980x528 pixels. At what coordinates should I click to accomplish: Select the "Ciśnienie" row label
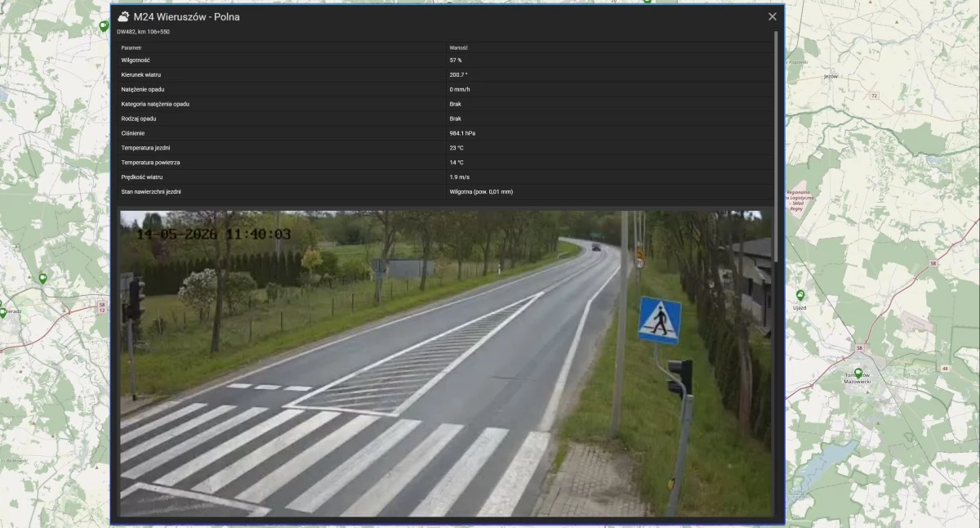(132, 133)
